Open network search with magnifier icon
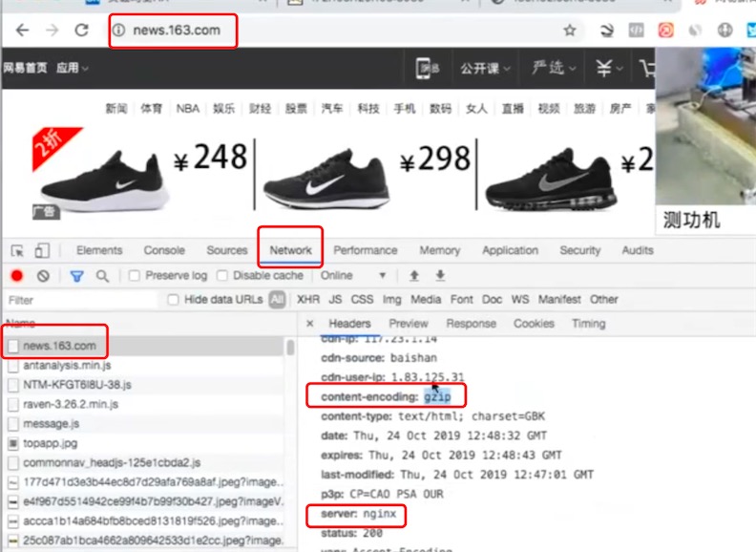Image resolution: width=756 pixels, height=552 pixels. [x=102, y=276]
